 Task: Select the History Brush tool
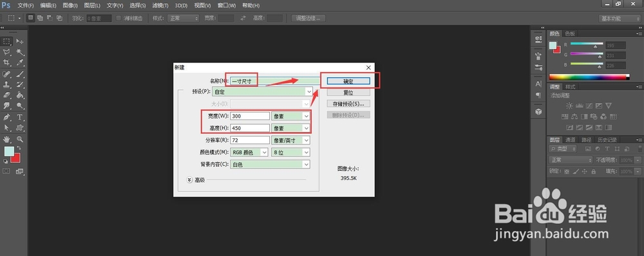(20, 84)
